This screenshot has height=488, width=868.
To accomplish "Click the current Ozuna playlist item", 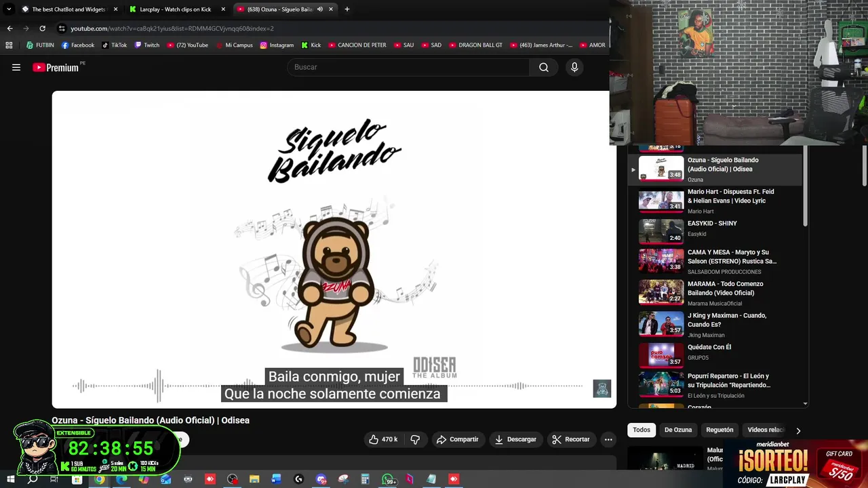I will [x=715, y=169].
